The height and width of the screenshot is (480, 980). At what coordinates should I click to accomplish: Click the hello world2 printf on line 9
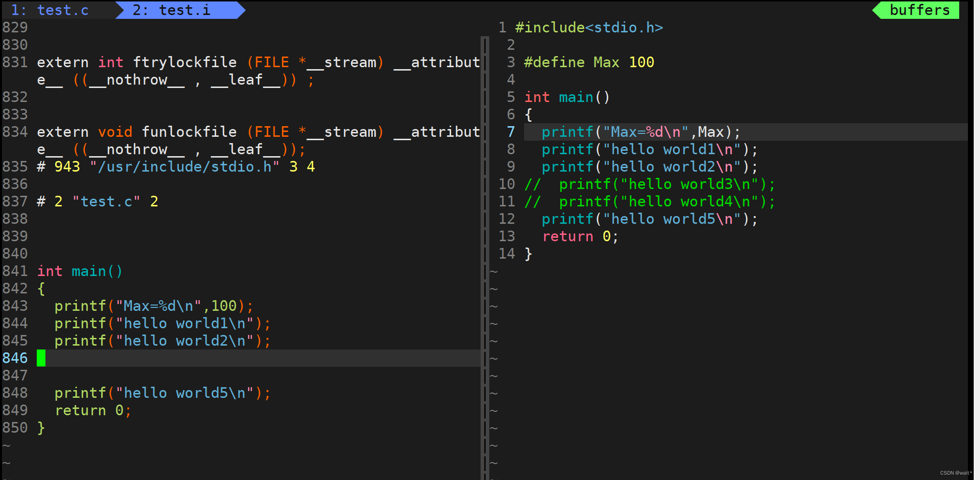click(650, 167)
